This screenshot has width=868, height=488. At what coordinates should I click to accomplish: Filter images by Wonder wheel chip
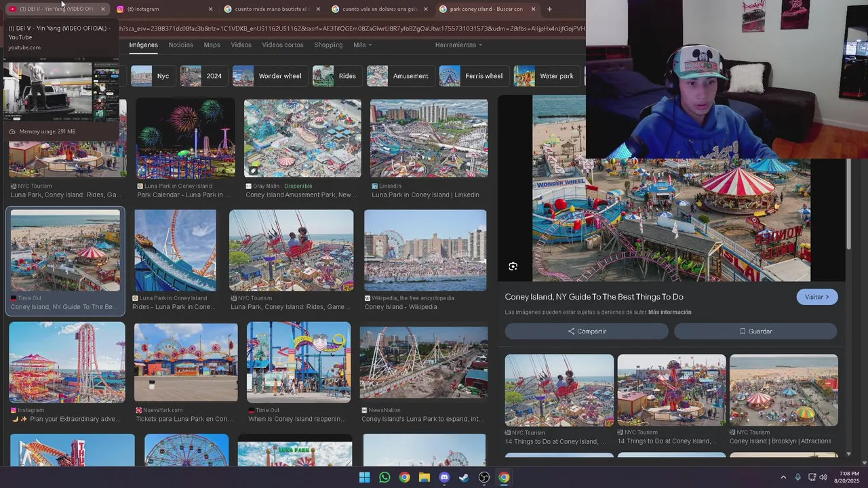coord(269,76)
